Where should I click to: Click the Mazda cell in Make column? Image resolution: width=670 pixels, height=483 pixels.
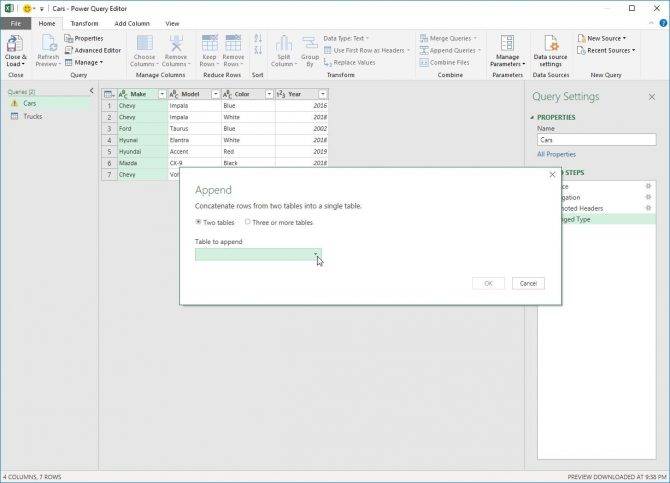(142, 163)
